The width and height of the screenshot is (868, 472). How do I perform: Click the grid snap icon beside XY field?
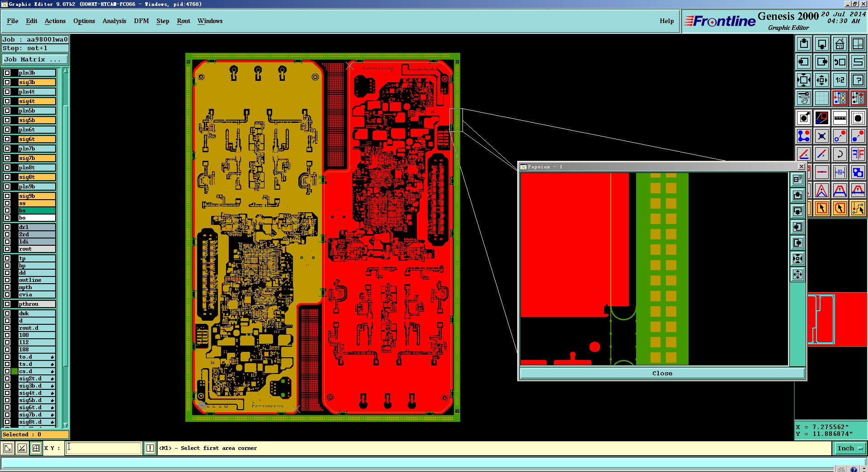click(36, 448)
